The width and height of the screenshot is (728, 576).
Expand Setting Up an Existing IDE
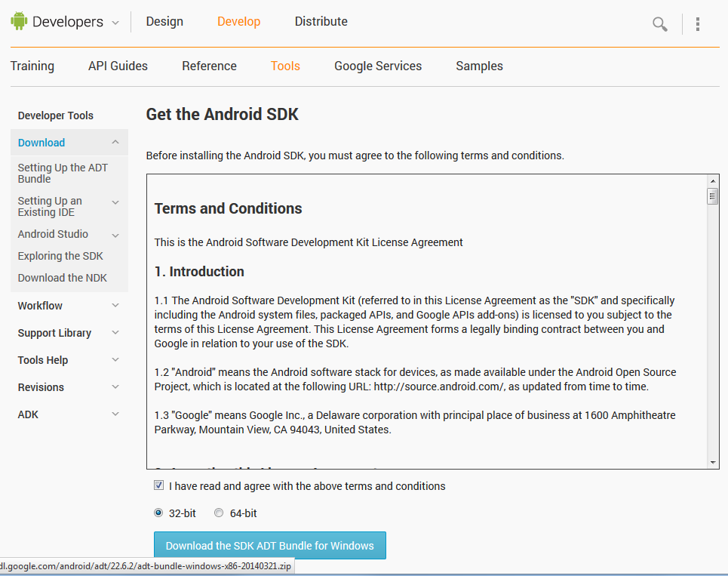(115, 202)
